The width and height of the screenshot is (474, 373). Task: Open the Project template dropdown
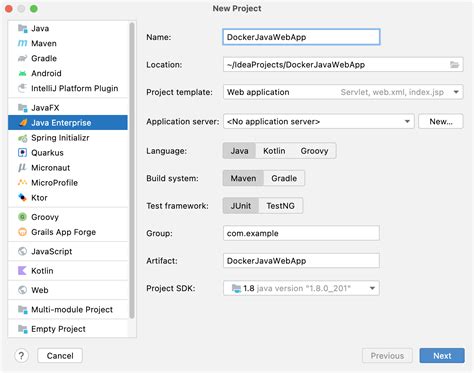[343, 92]
